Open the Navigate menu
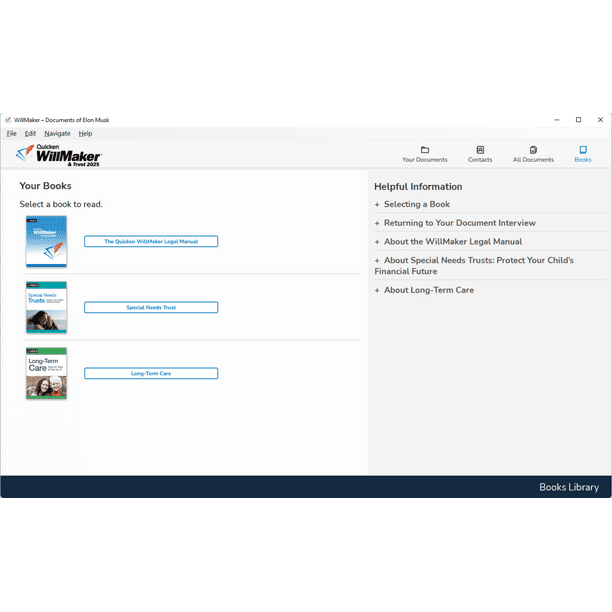The image size is (612, 612). click(x=57, y=133)
